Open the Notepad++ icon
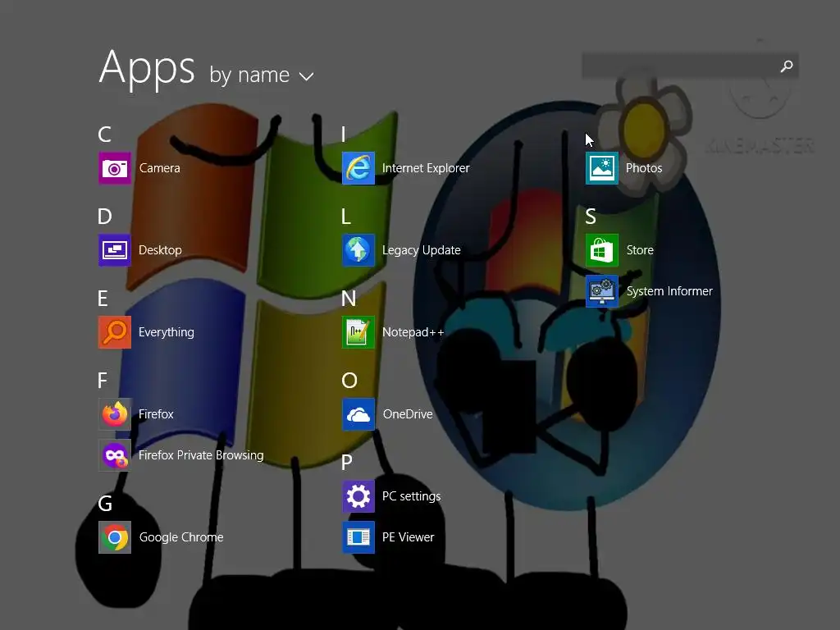Viewport: 840px width, 630px height. (x=358, y=332)
